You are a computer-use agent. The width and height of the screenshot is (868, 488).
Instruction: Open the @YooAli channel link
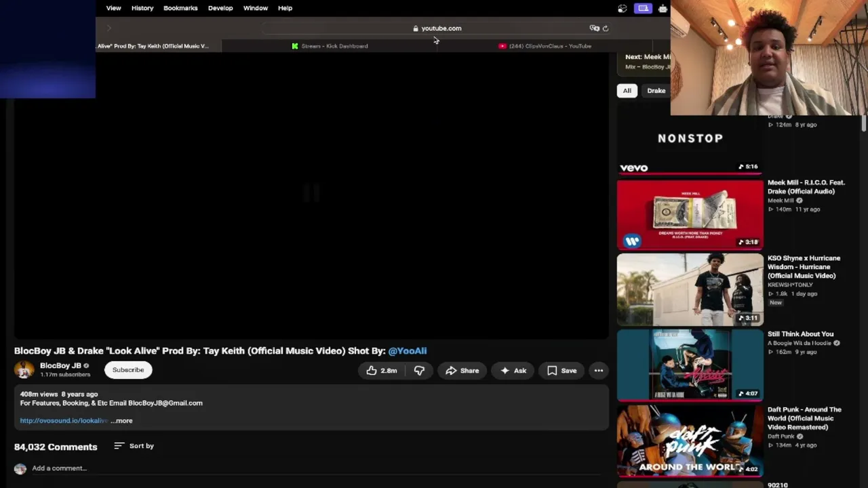tap(408, 351)
